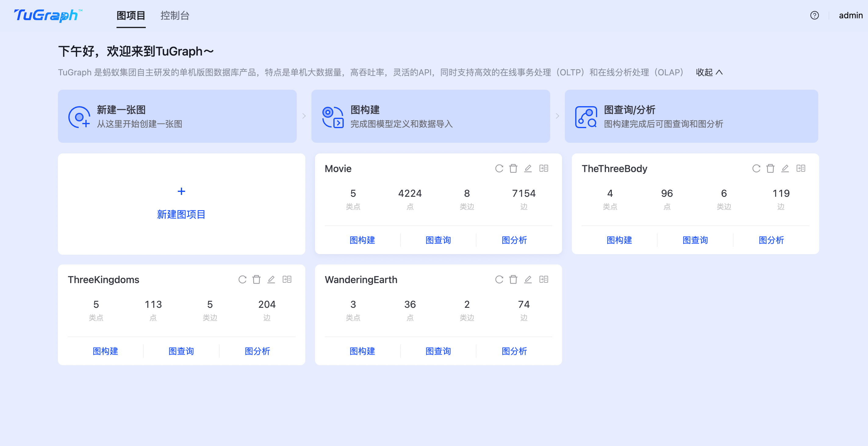The height and width of the screenshot is (446, 868).
Task: Open 图构建 for Movie graph
Action: [362, 240]
